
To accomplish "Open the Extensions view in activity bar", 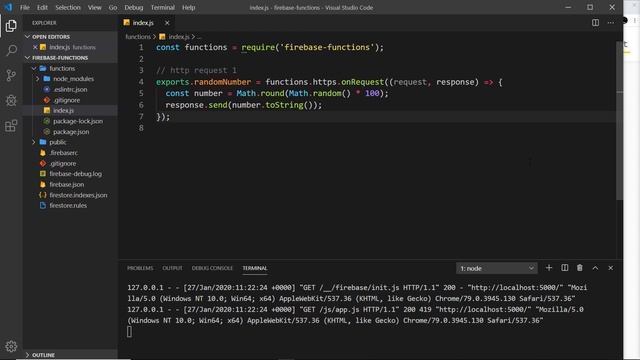I will pos(11,125).
